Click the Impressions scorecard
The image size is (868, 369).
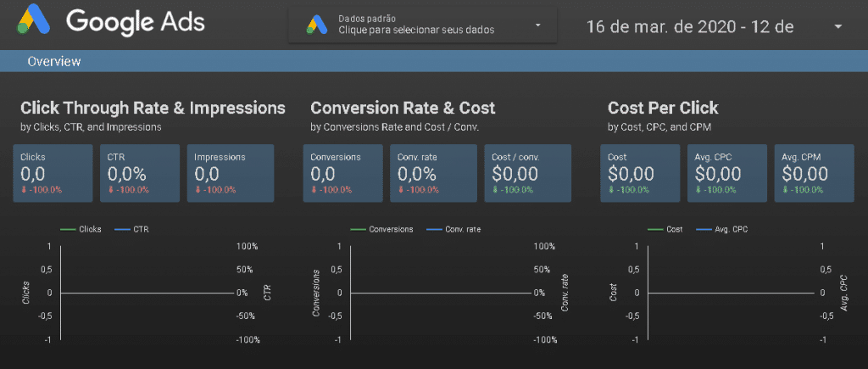click(231, 173)
